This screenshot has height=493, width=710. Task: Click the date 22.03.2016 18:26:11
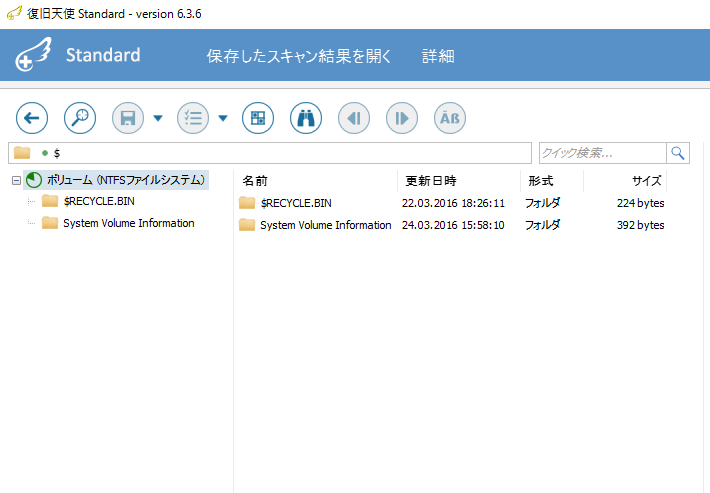pos(453,203)
